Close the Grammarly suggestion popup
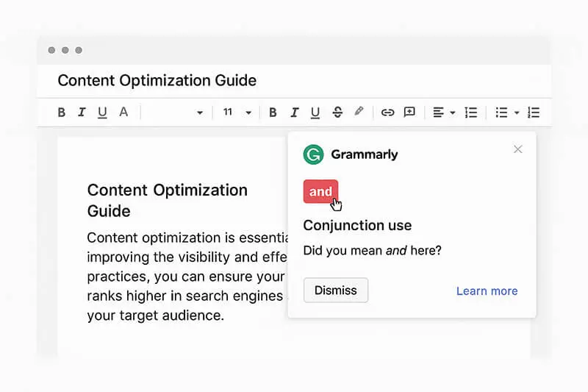The height and width of the screenshot is (392, 588). tap(518, 149)
